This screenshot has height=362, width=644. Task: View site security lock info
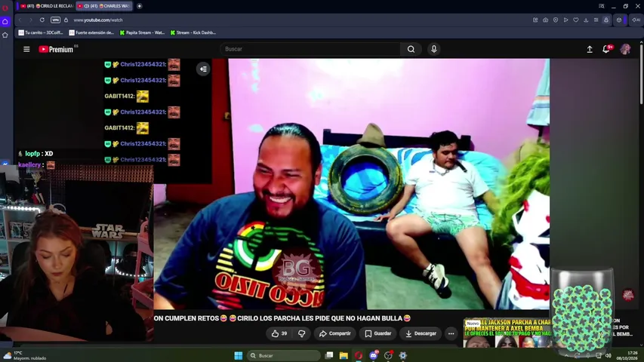[66, 20]
